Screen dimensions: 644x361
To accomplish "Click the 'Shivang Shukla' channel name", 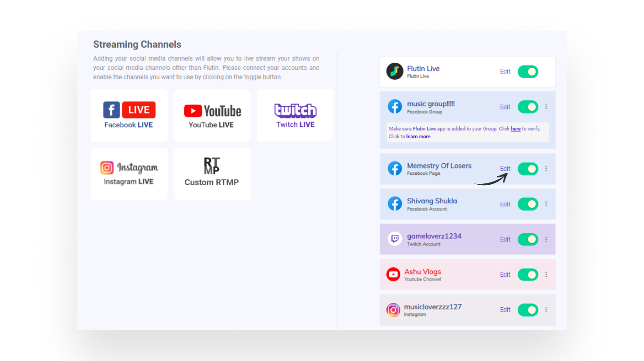I will pyautogui.click(x=432, y=201).
